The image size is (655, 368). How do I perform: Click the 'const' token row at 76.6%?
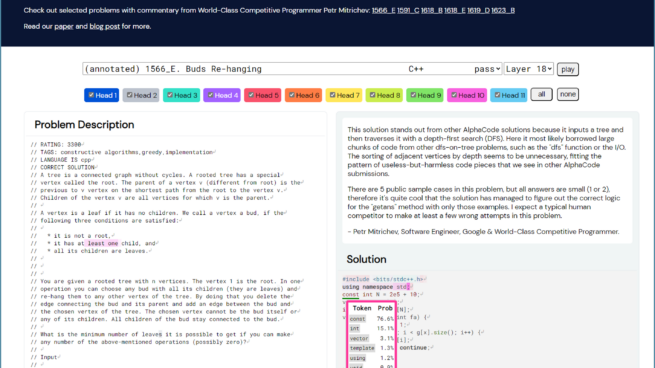point(371,319)
